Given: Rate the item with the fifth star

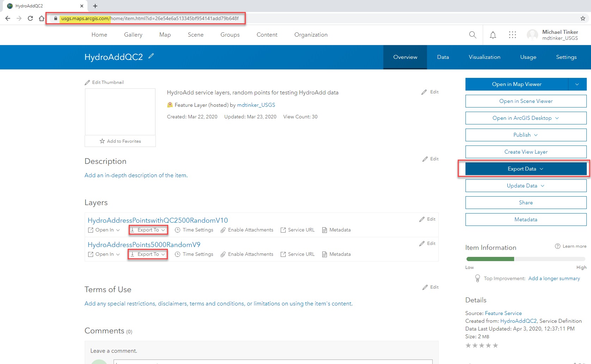Looking at the screenshot, I should click(x=495, y=345).
